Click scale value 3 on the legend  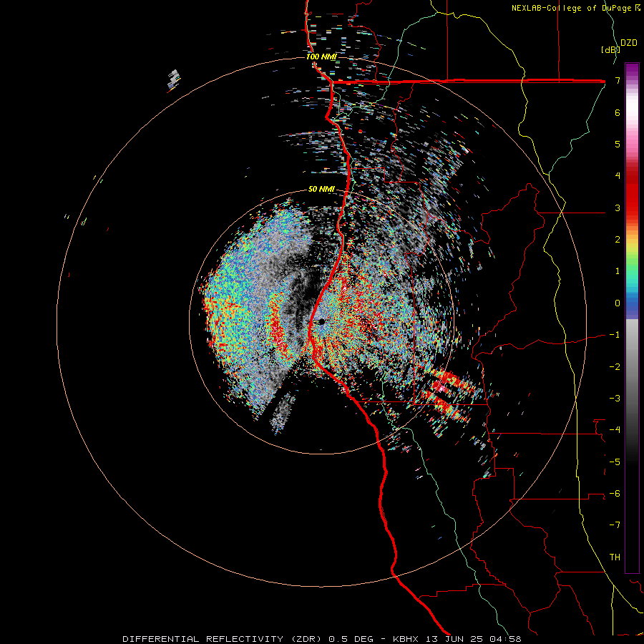coord(618,208)
